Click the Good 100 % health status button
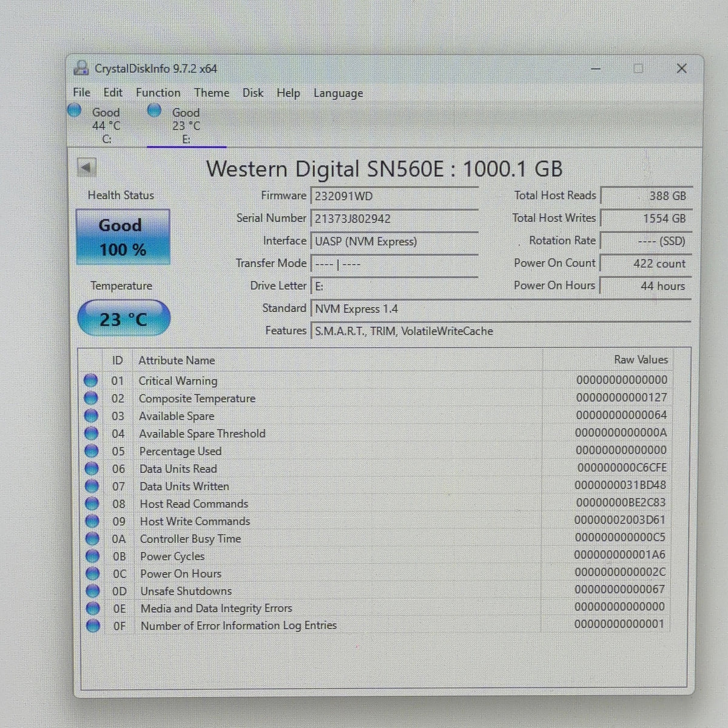The image size is (728, 728). point(123,237)
